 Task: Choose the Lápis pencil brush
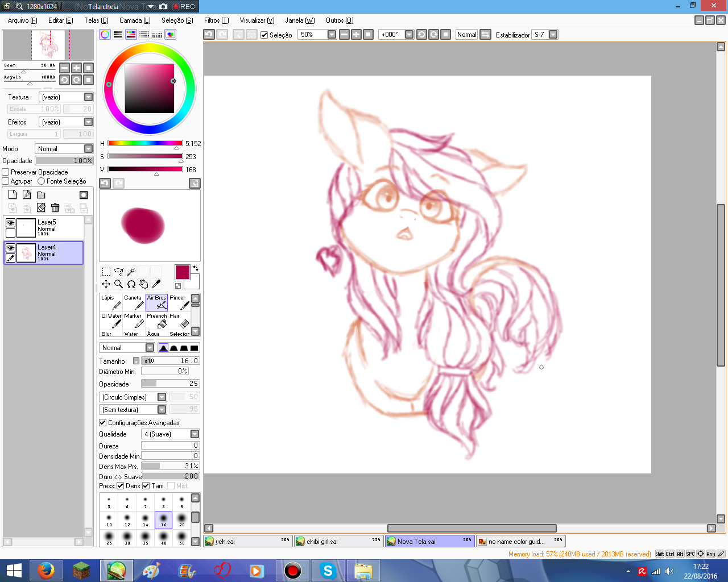[x=110, y=302]
